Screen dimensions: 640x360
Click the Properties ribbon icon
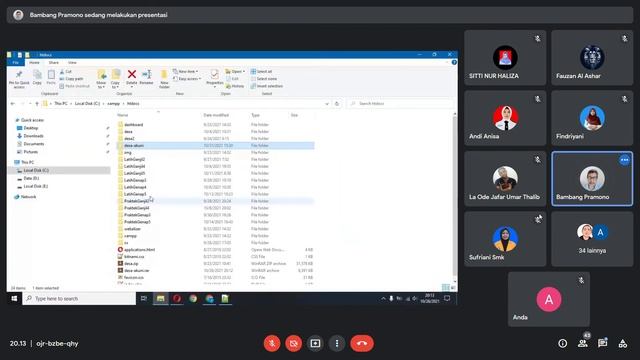coord(214,78)
